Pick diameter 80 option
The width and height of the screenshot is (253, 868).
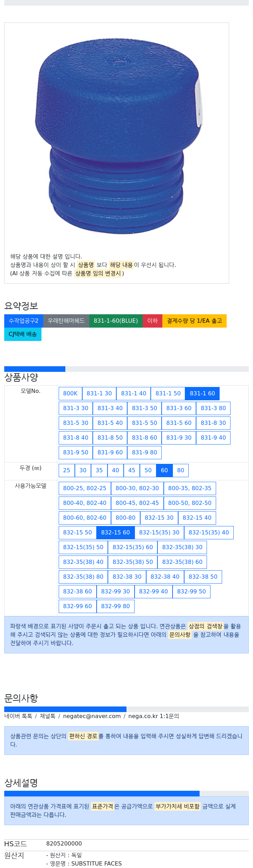[x=181, y=471]
